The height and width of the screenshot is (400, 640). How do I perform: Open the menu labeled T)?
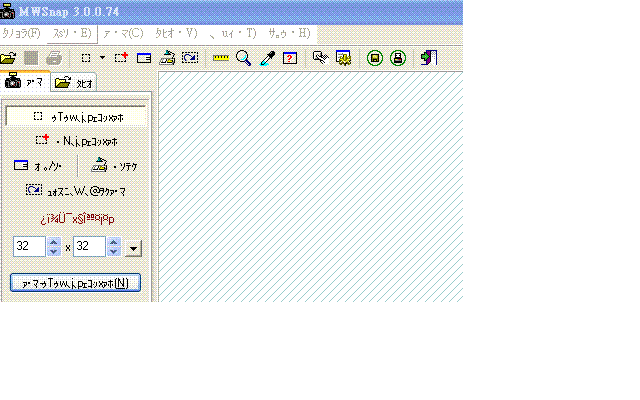coord(233,33)
